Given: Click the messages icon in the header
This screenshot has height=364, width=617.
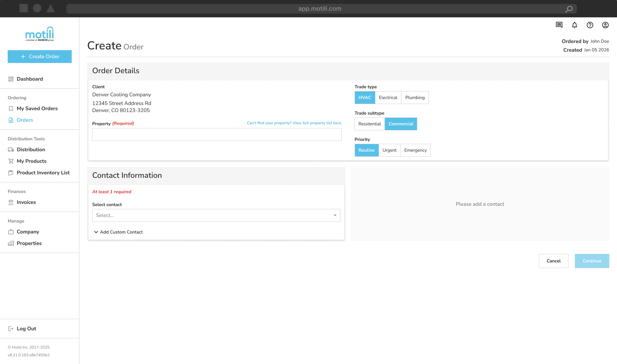Looking at the screenshot, I should tap(559, 25).
